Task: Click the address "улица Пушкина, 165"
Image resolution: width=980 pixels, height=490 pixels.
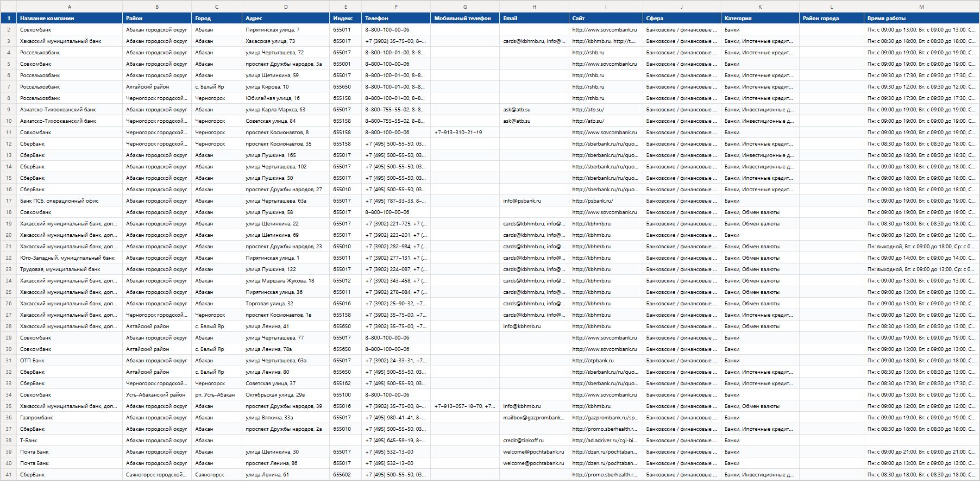Action: point(286,155)
